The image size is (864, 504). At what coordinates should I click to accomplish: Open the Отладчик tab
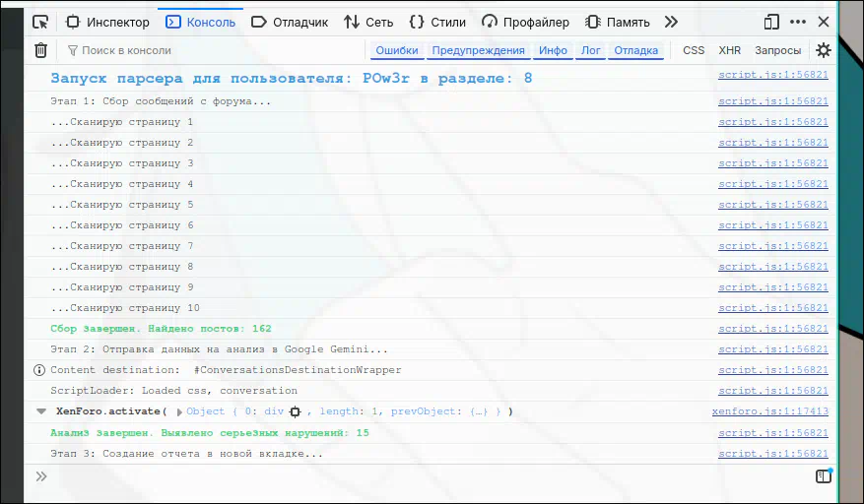pos(290,22)
